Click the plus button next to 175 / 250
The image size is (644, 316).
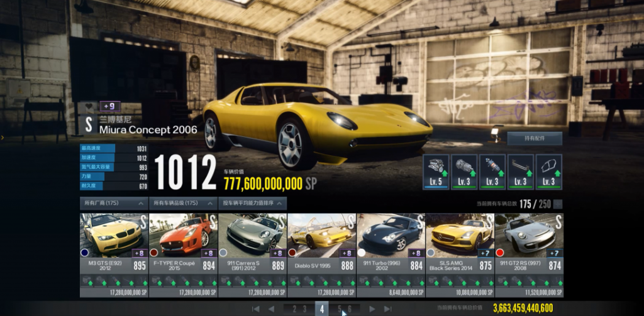click(x=558, y=204)
